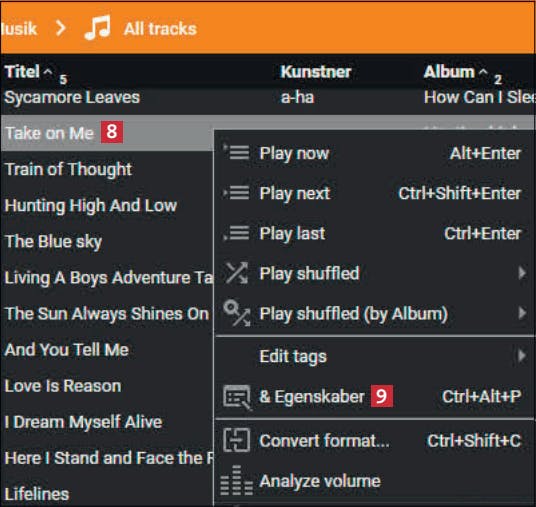Expand the Play shuffled submenu arrow
Screen dimensions: 536x507
pos(522,273)
